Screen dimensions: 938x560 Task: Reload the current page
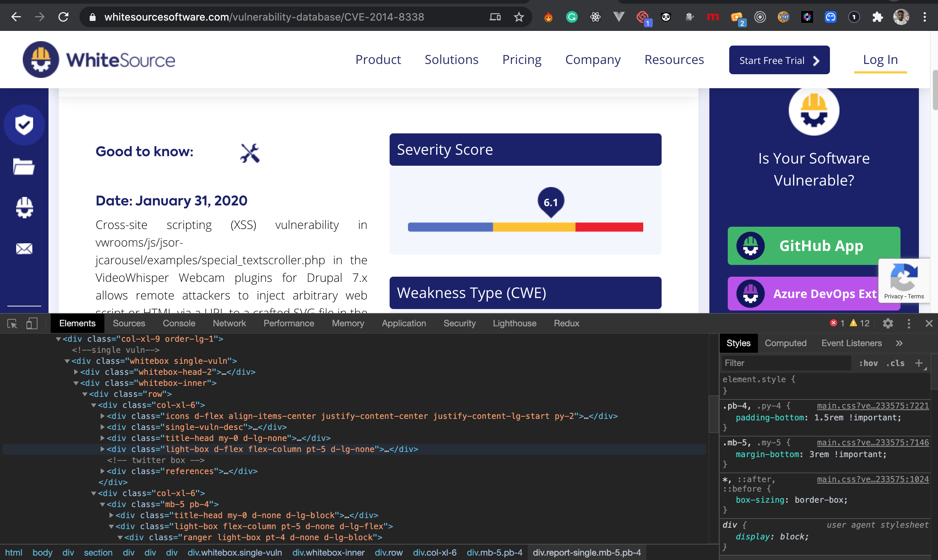64,17
